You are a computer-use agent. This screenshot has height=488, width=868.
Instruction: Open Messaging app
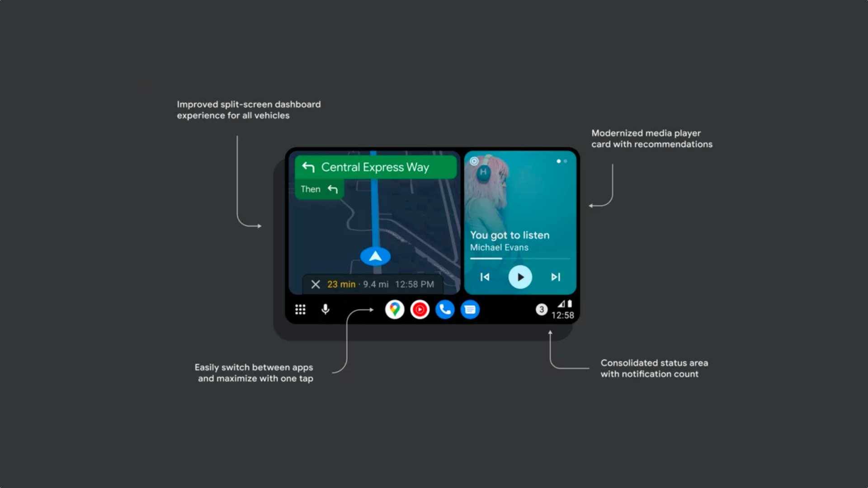(470, 309)
